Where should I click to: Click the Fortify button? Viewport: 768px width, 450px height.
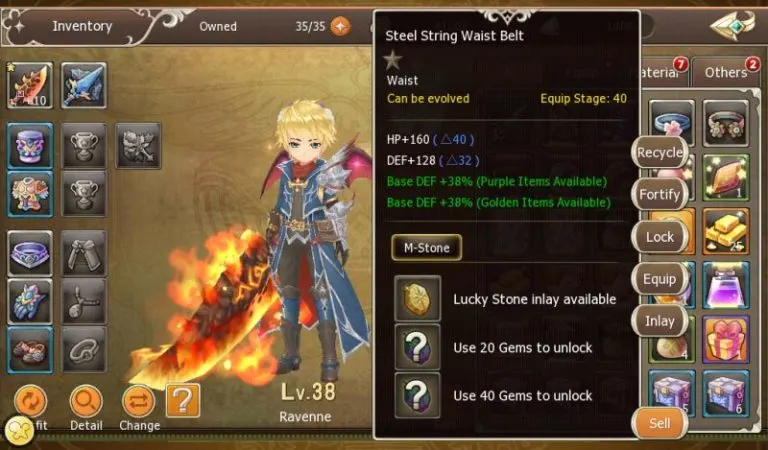pos(659,194)
